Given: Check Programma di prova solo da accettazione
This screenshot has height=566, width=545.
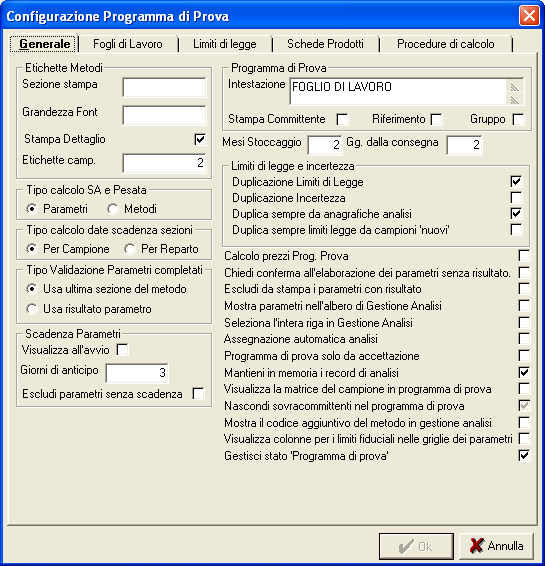Looking at the screenshot, I should coord(524,355).
